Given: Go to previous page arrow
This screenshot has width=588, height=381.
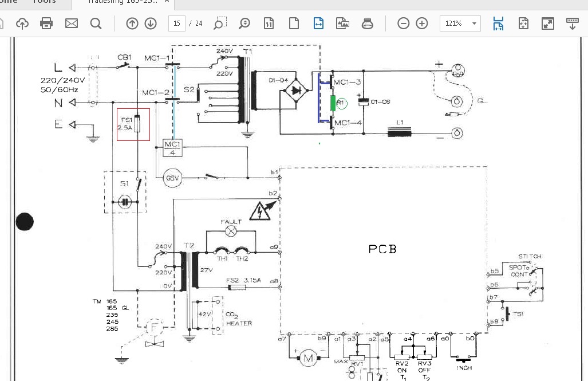Looking at the screenshot, I should click(132, 23).
